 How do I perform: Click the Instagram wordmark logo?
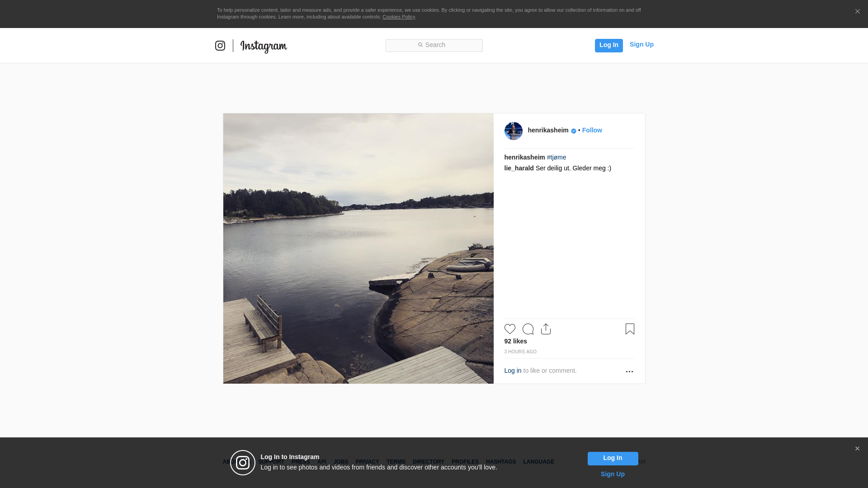tap(264, 46)
